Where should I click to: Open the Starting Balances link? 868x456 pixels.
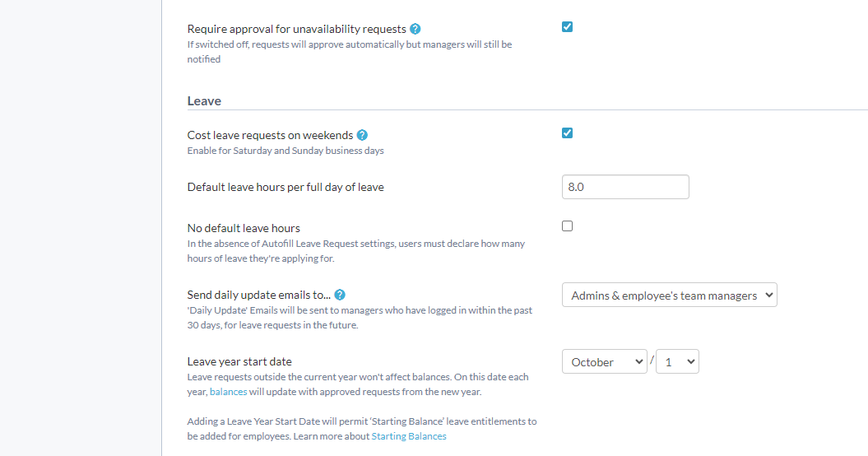click(x=409, y=436)
